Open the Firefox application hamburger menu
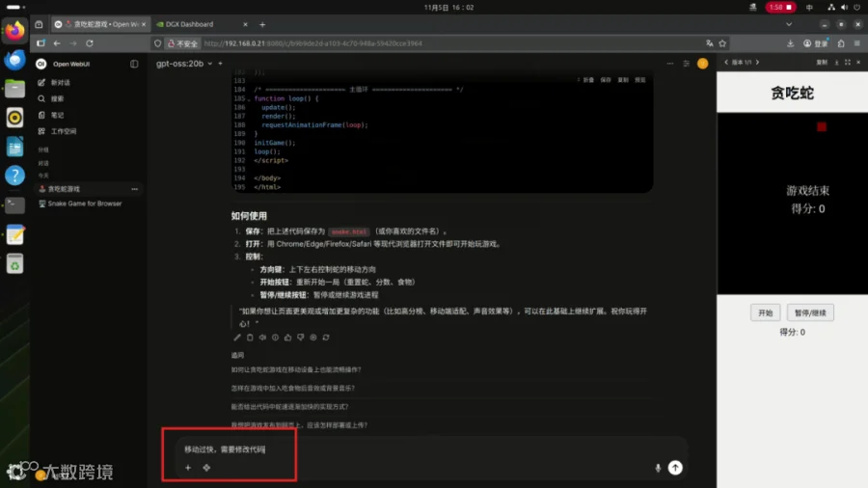The image size is (868, 488). (857, 43)
